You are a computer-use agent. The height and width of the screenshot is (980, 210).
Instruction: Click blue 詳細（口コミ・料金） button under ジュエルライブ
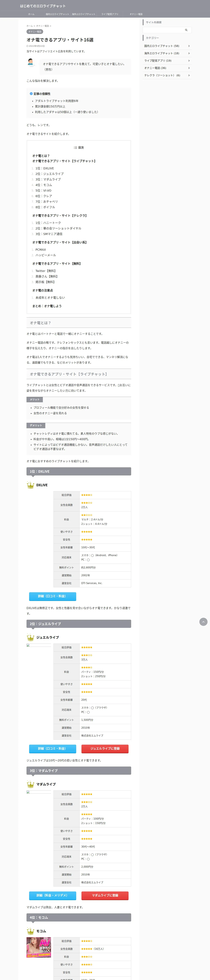coord(53,748)
